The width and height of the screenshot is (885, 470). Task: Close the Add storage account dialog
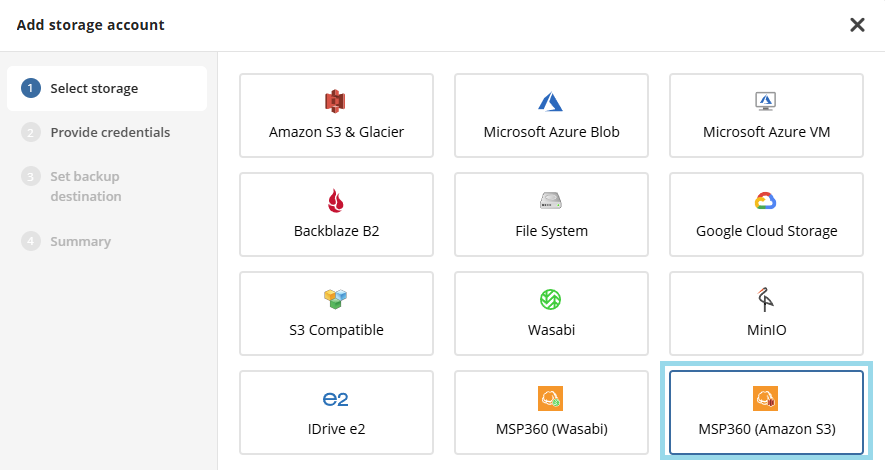(857, 25)
